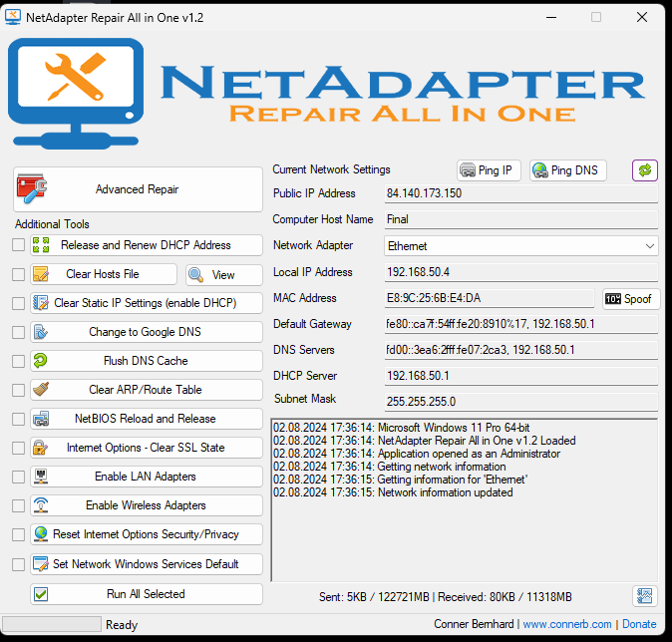Click the status bar progress bar
This screenshot has height=642, width=672.
52,624
